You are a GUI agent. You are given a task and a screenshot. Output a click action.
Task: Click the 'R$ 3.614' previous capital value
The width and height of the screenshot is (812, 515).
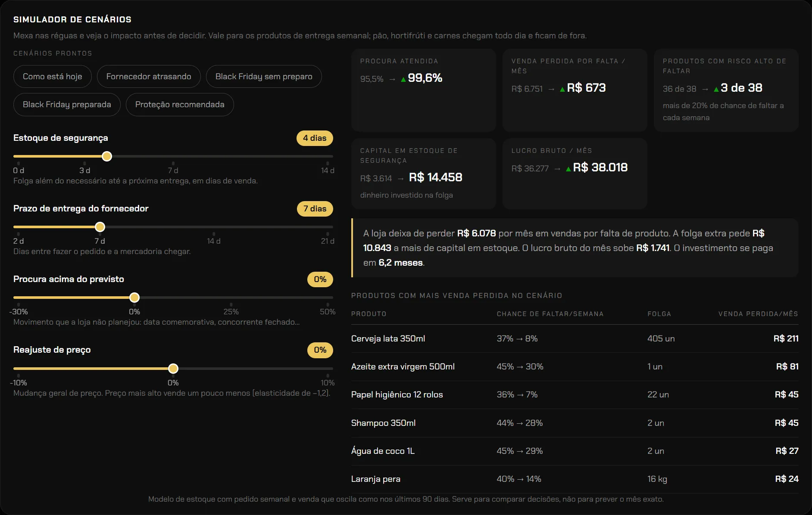[376, 178]
